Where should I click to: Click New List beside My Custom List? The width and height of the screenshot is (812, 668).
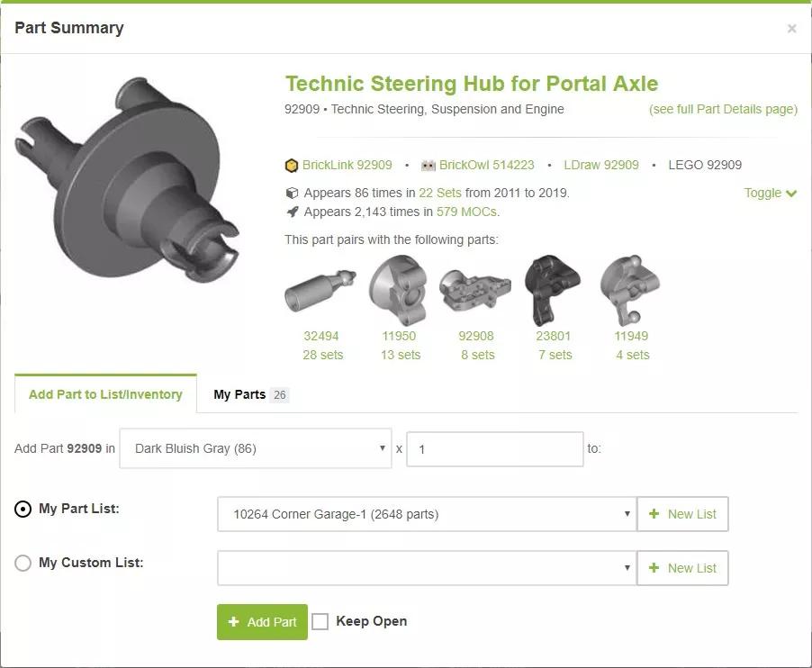click(682, 568)
